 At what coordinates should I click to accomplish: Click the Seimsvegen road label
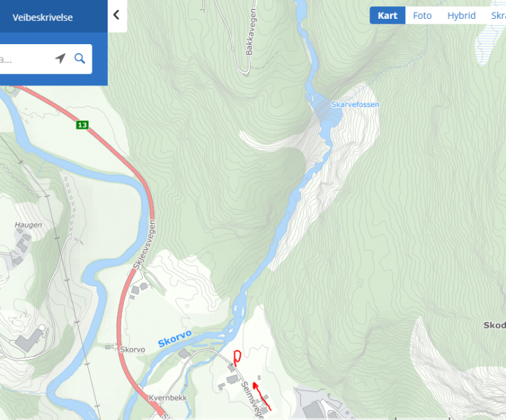253,400
